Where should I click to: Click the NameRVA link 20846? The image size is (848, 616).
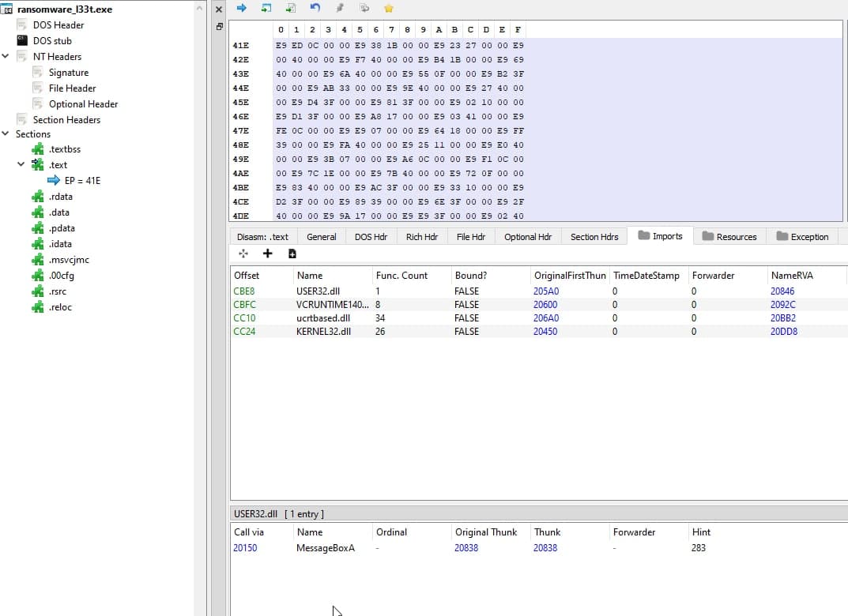pos(782,291)
